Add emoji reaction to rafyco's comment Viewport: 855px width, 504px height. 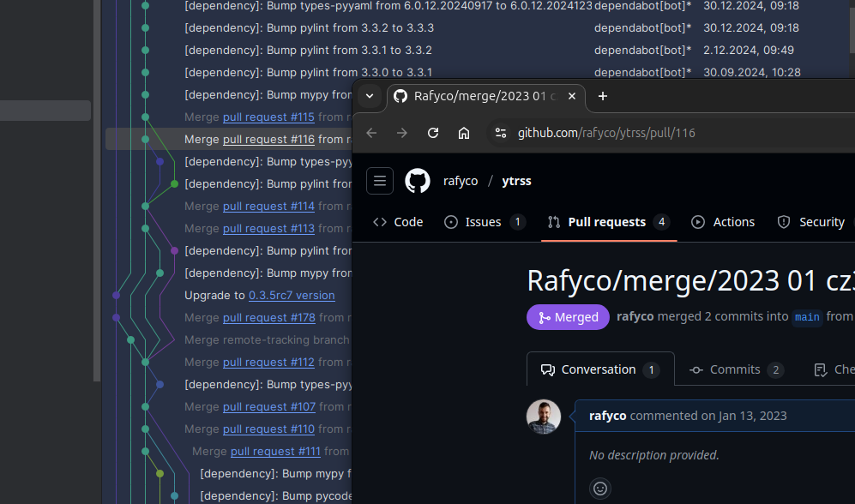coord(600,489)
